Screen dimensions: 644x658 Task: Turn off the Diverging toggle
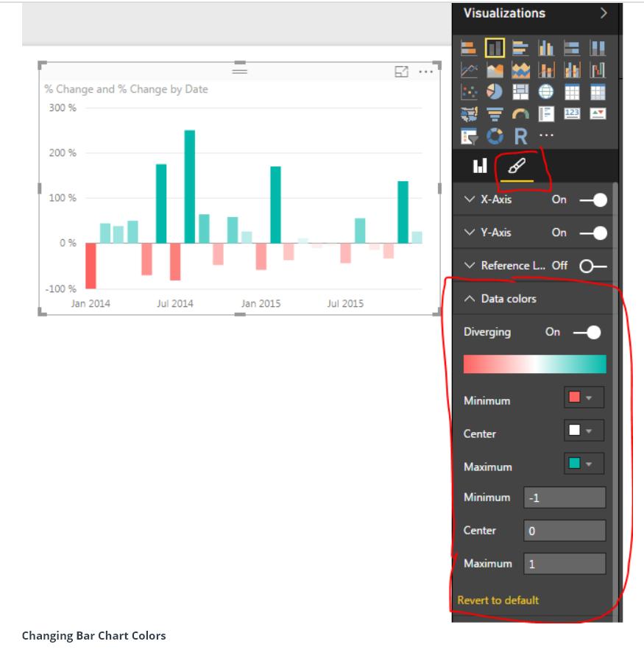pyautogui.click(x=587, y=333)
